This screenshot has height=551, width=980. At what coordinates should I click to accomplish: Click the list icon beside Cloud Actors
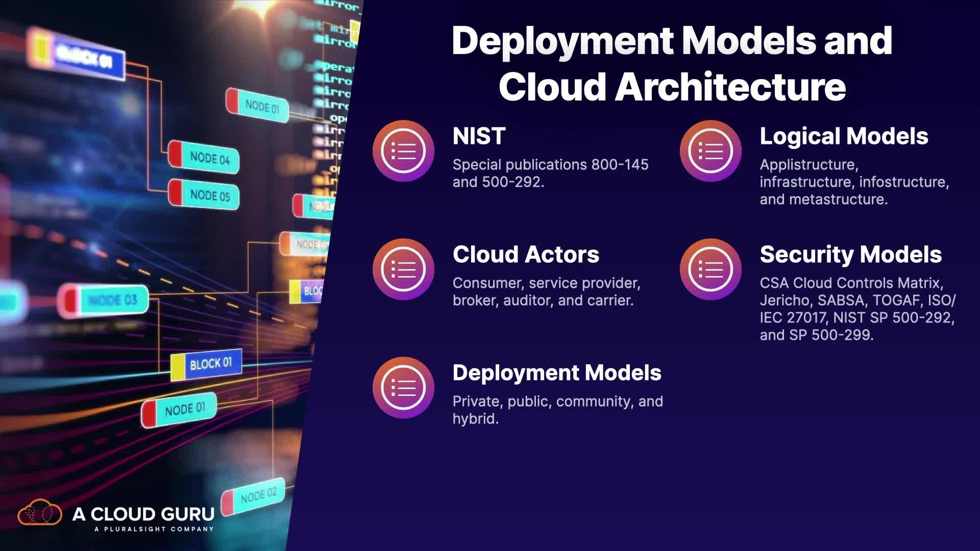403,269
